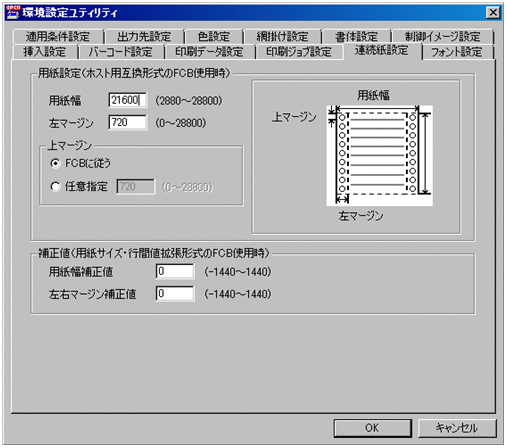Click the 左右マージン補正値 input field
The image size is (507, 448).
[175, 294]
